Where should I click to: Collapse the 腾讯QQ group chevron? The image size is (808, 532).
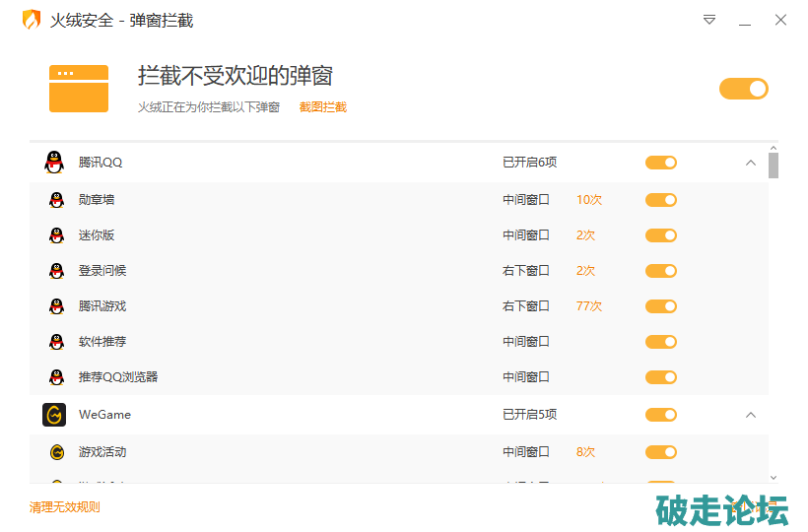click(x=751, y=163)
